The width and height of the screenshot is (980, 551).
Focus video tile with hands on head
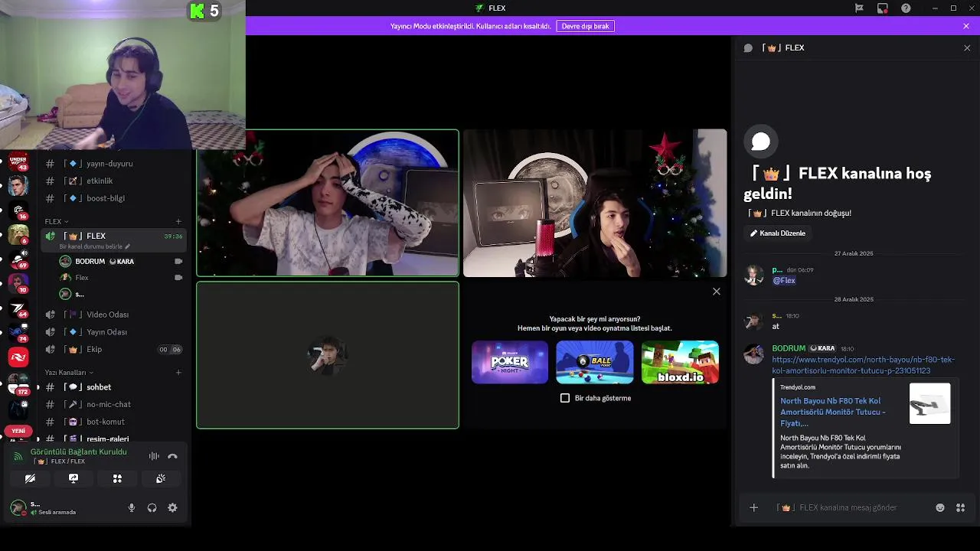328,203
